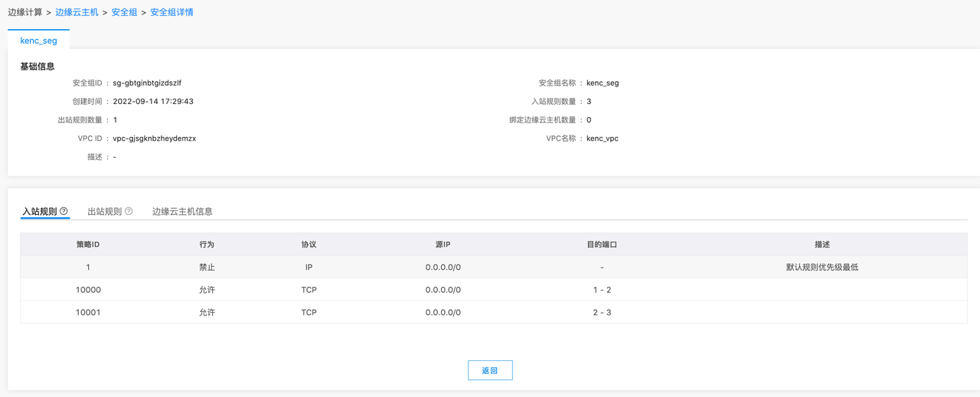Open the 边缘云主机信息 tab
This screenshot has height=397, width=980.
182,211
